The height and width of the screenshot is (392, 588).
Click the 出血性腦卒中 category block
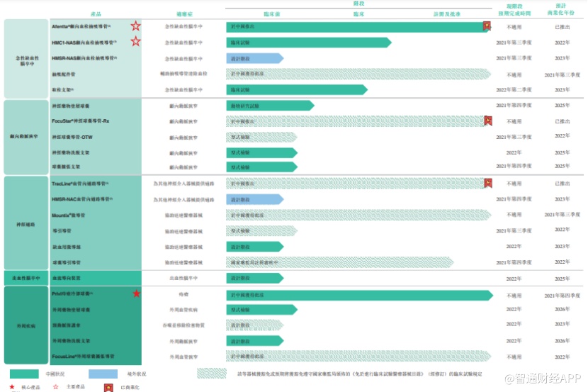coord(26,278)
